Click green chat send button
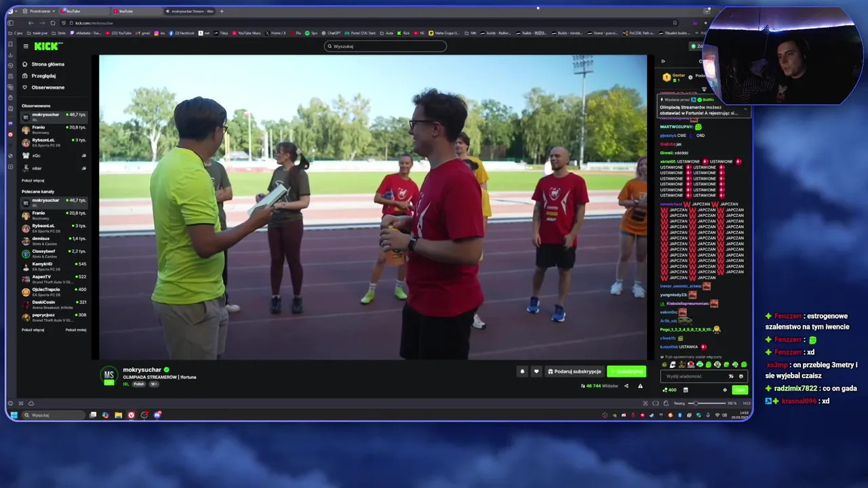Screen dimensions: 868x488 740,390
